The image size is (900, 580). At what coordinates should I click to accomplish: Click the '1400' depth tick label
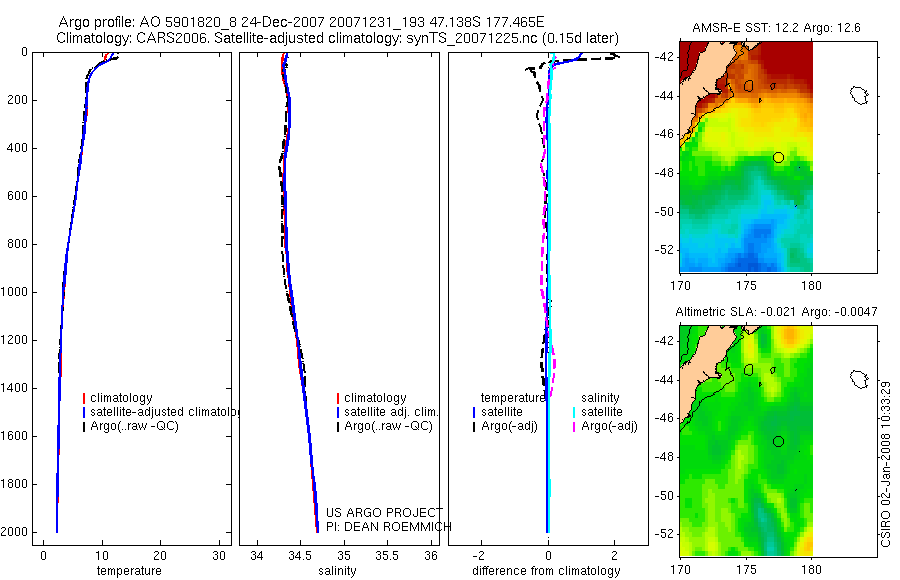pyautogui.click(x=16, y=388)
